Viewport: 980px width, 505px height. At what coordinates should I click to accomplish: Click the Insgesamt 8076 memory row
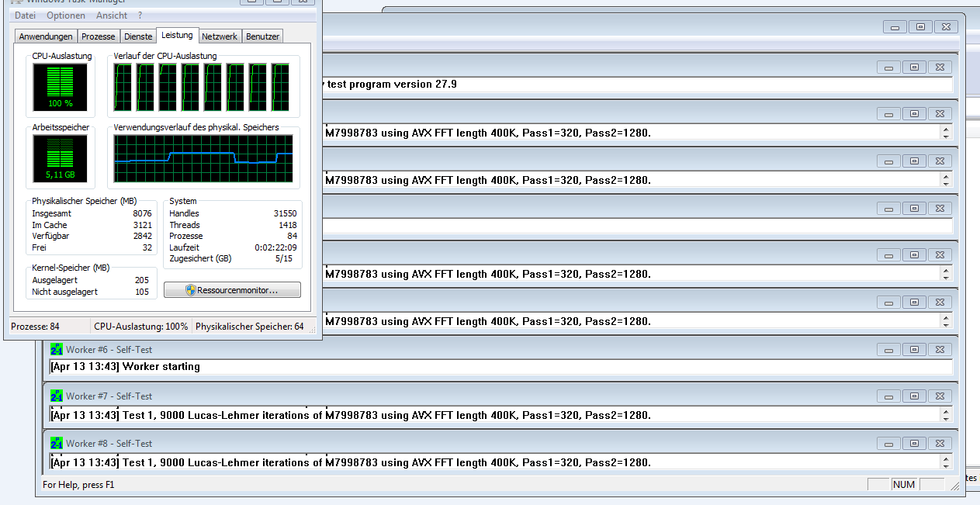[92, 213]
